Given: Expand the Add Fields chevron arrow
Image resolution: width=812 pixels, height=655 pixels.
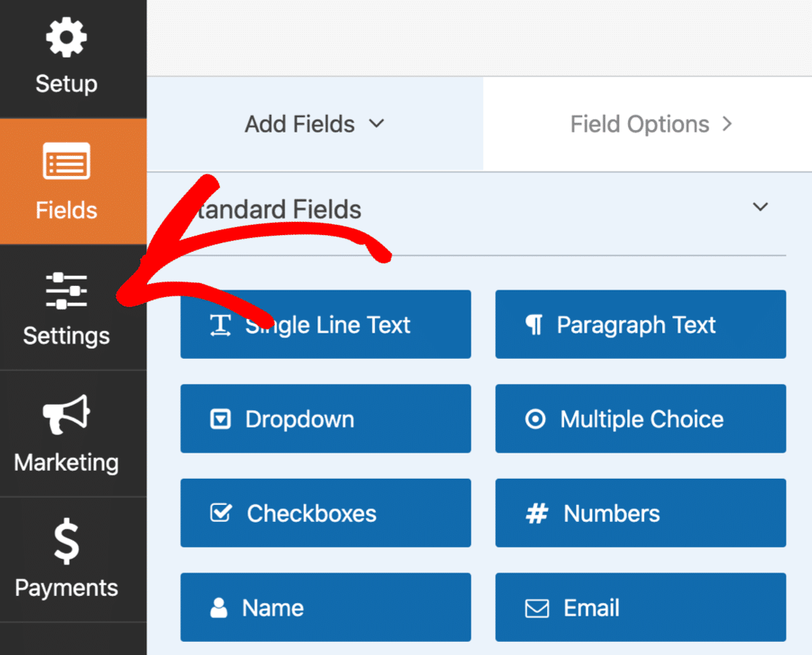Looking at the screenshot, I should tap(376, 124).
